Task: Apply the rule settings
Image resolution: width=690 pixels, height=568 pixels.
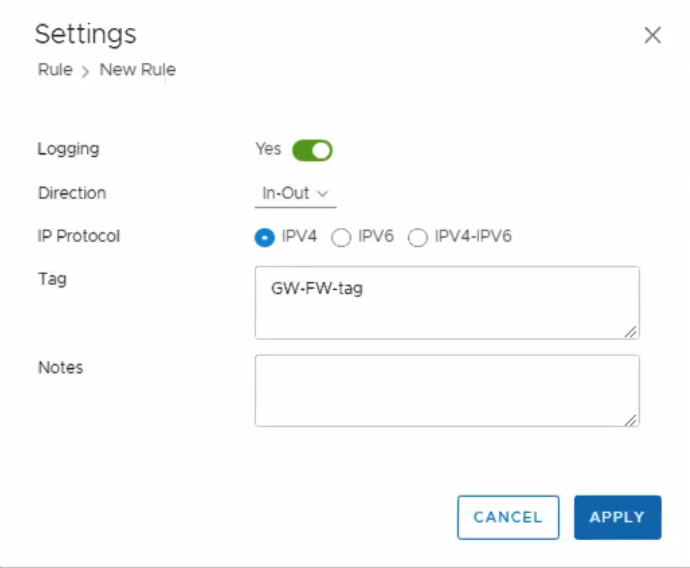Action: tap(617, 517)
